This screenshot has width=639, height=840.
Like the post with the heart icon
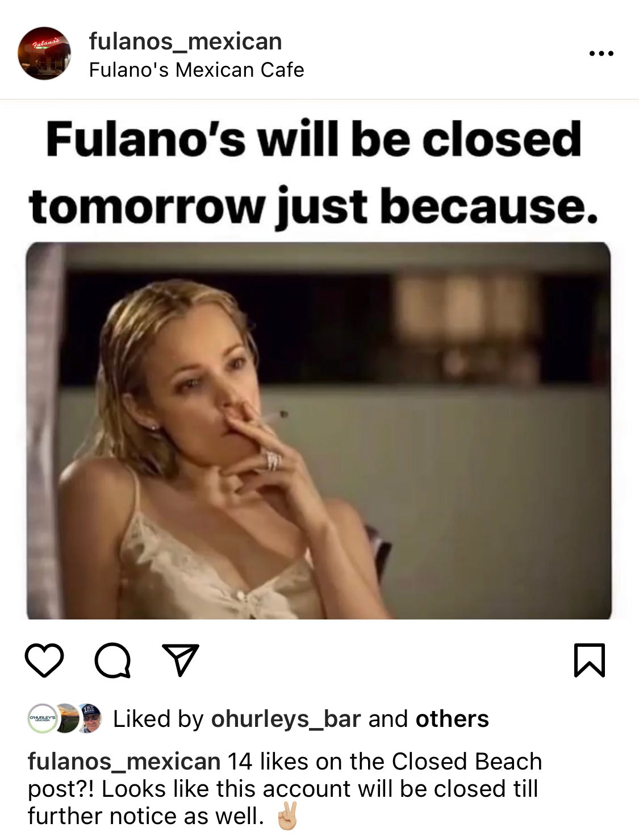tap(44, 660)
